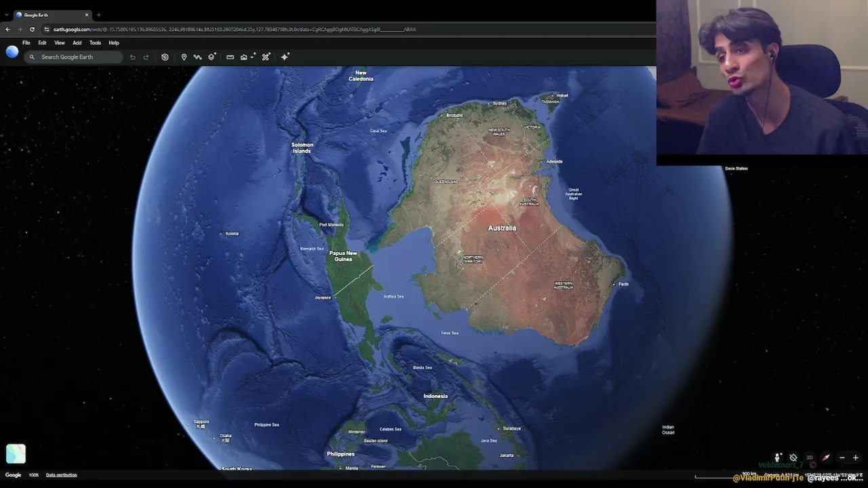
Task: Click the Timor Sea label
Action: (450, 333)
